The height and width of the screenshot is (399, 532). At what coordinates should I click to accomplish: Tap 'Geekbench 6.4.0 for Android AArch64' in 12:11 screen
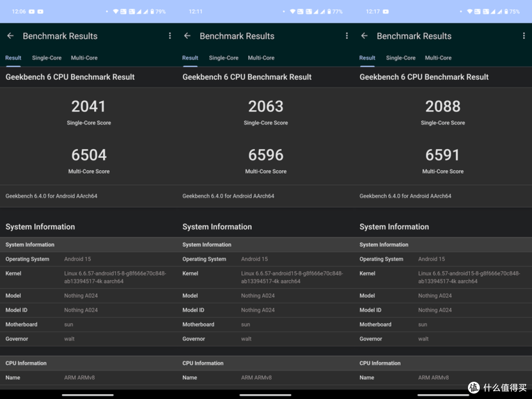229,196
